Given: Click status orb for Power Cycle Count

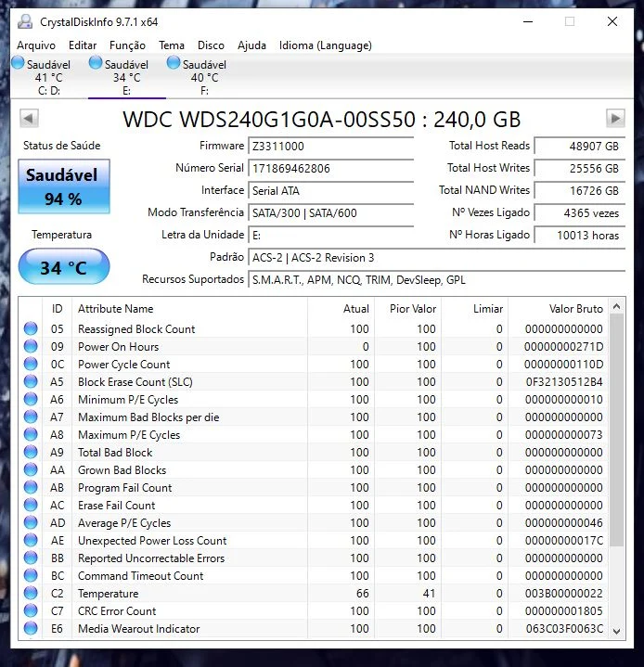Looking at the screenshot, I should pos(31,365).
